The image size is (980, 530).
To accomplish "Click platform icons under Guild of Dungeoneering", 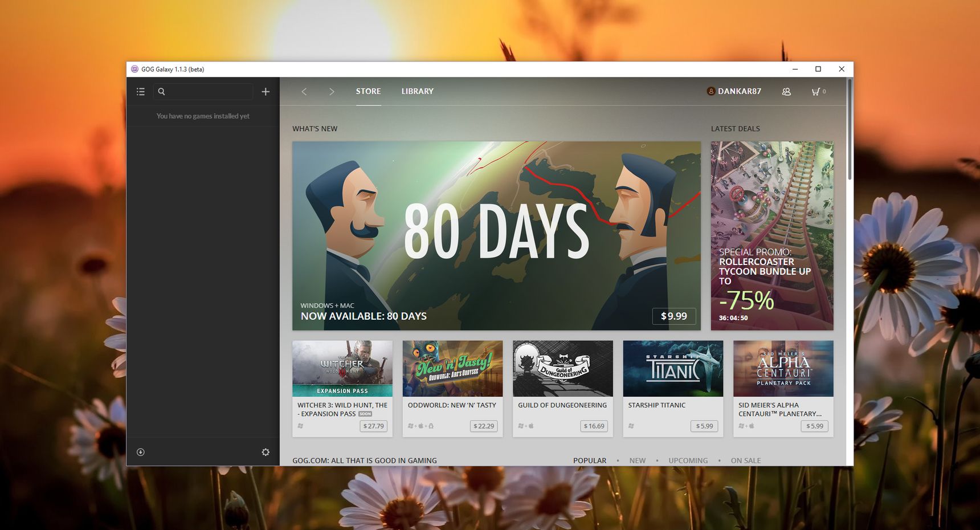I will [x=525, y=426].
